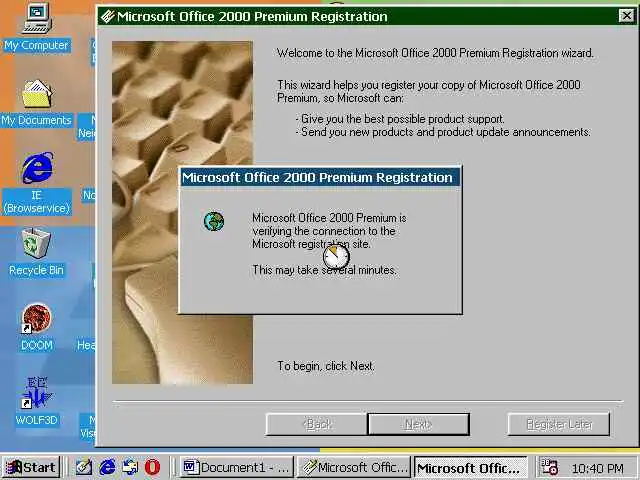Click 'This may take several minutes.' text

click(x=324, y=270)
